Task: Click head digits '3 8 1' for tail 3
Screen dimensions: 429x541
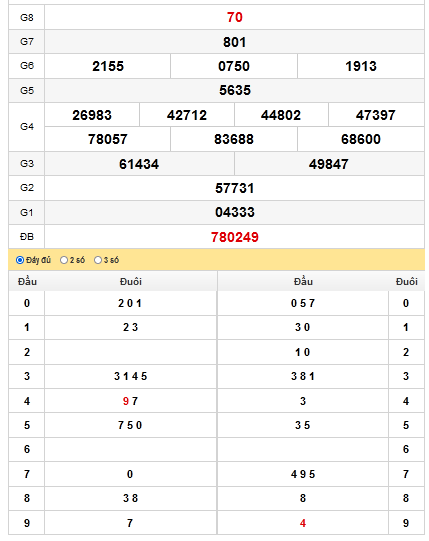Action: pyautogui.click(x=303, y=376)
